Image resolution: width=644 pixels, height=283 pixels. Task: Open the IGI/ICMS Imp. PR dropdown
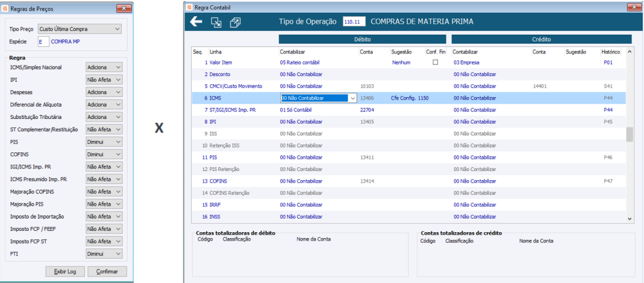click(104, 167)
